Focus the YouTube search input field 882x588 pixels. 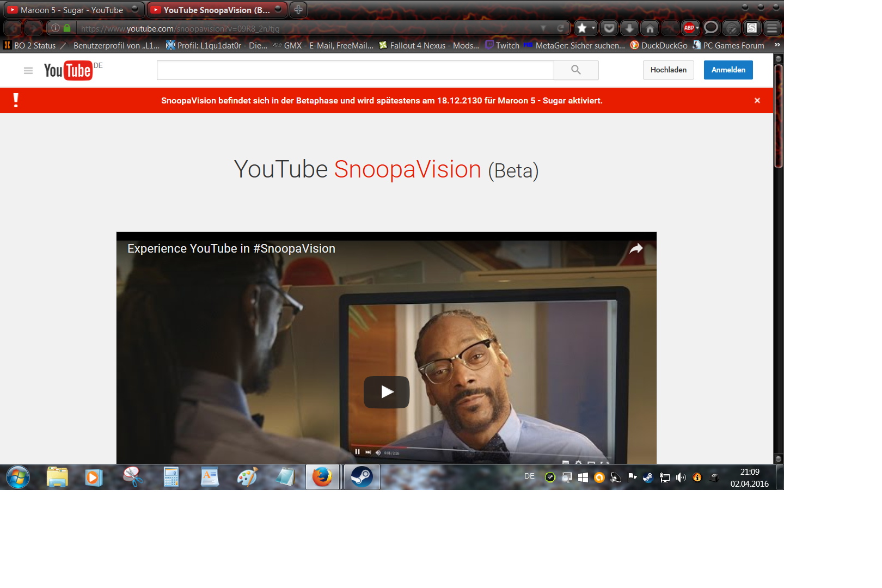tap(355, 70)
